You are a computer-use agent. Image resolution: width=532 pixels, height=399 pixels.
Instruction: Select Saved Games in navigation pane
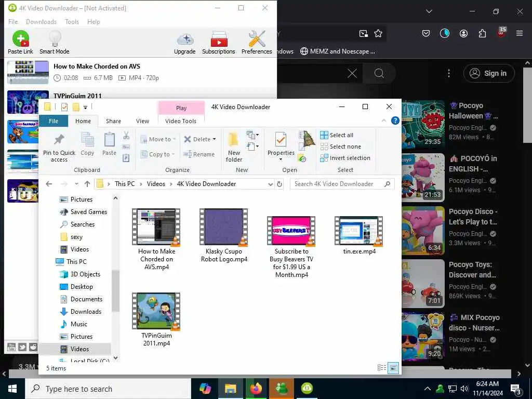coord(83,212)
